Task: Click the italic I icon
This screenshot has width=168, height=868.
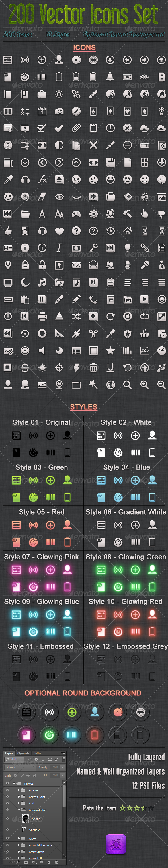Action: point(59,248)
